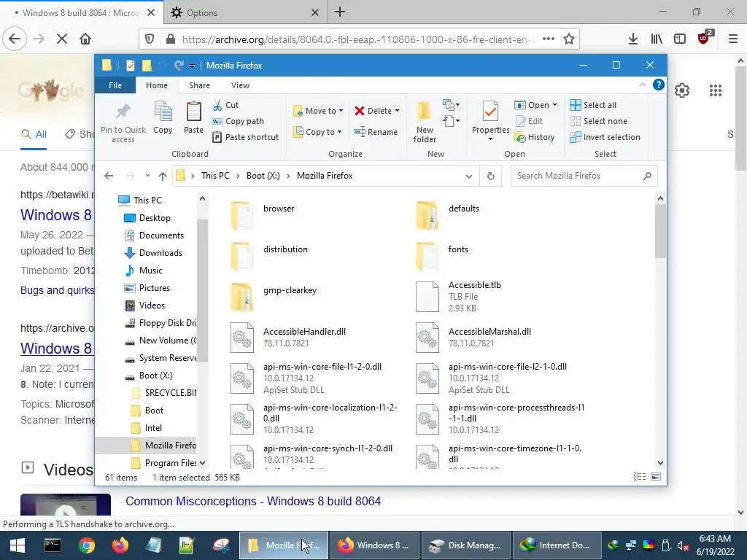Image resolution: width=747 pixels, height=560 pixels.
Task: Open Common Misconceptions Windows 8 build 8064 link
Action: point(253,501)
